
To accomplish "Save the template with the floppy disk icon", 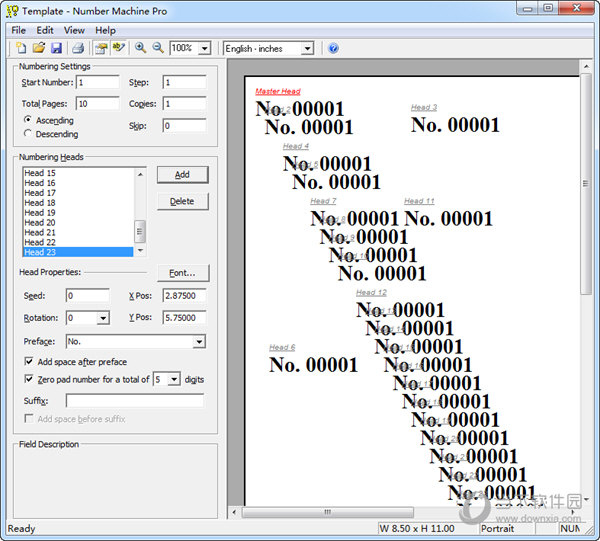I will coord(56,48).
